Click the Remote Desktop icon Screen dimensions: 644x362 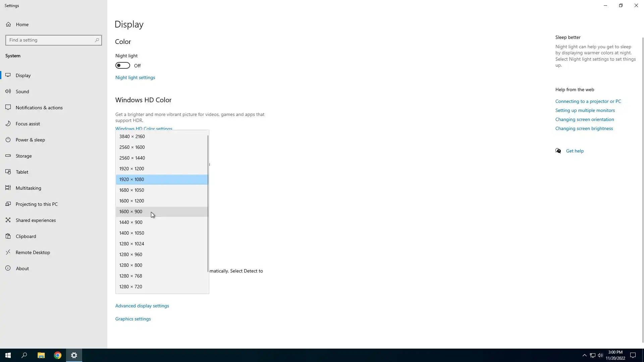point(8,252)
